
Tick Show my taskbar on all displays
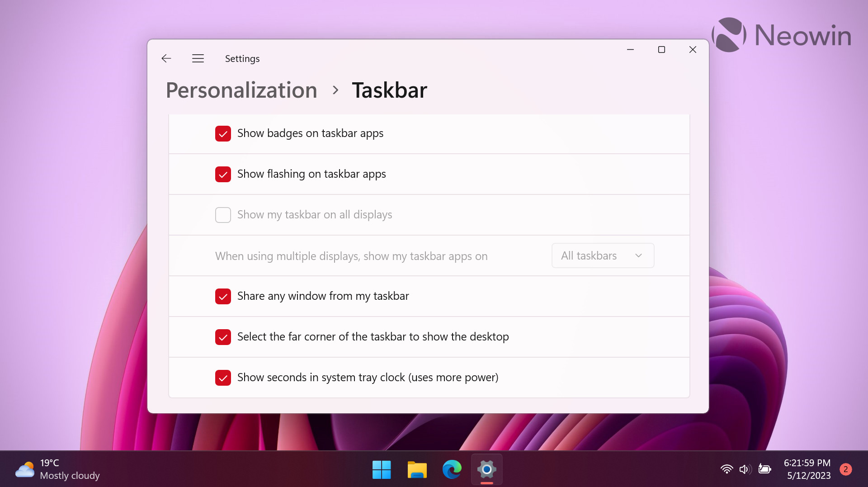pyautogui.click(x=223, y=215)
